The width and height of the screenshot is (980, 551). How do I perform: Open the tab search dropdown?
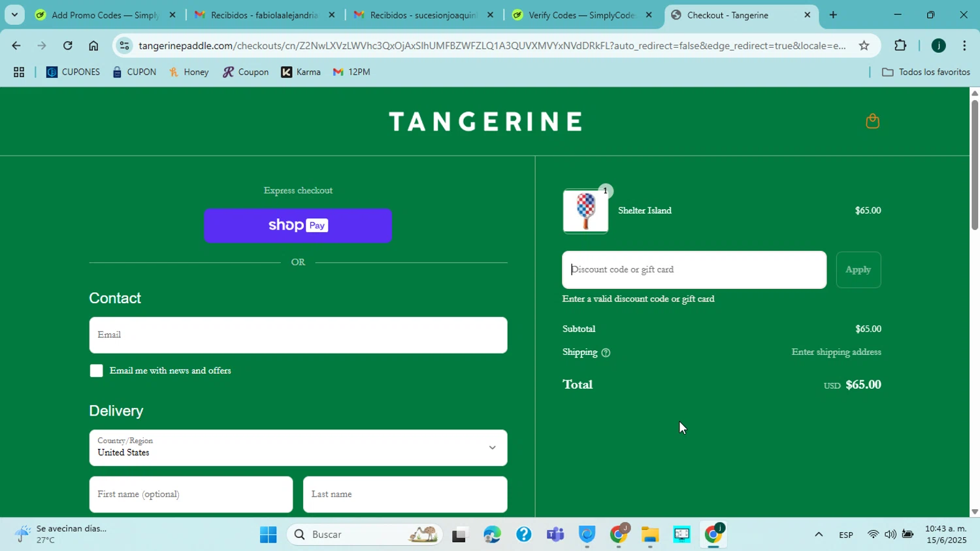point(14,15)
